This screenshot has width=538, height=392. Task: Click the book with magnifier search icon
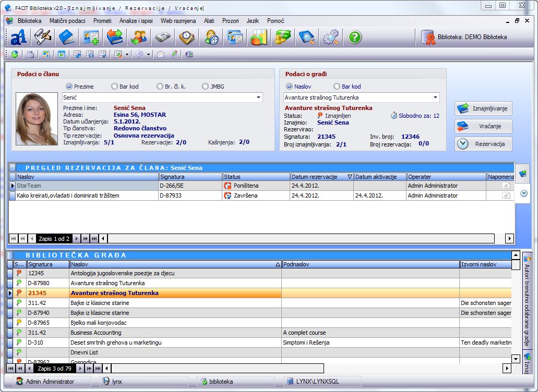306,38
